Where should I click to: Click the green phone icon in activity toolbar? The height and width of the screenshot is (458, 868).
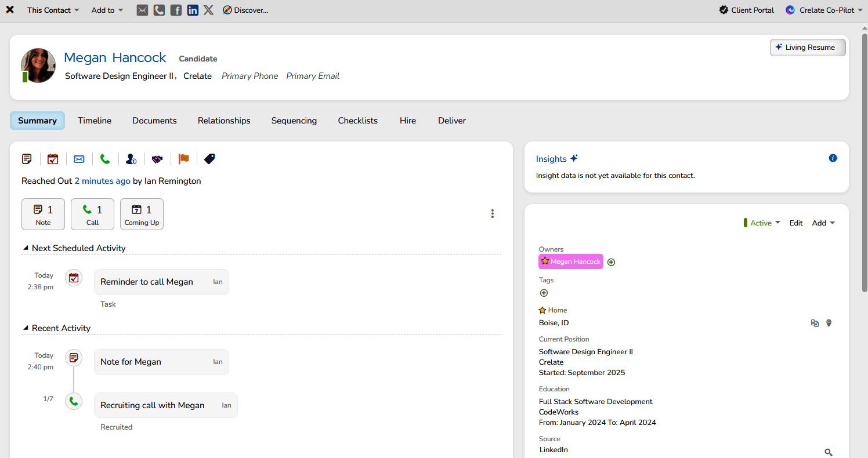click(105, 159)
